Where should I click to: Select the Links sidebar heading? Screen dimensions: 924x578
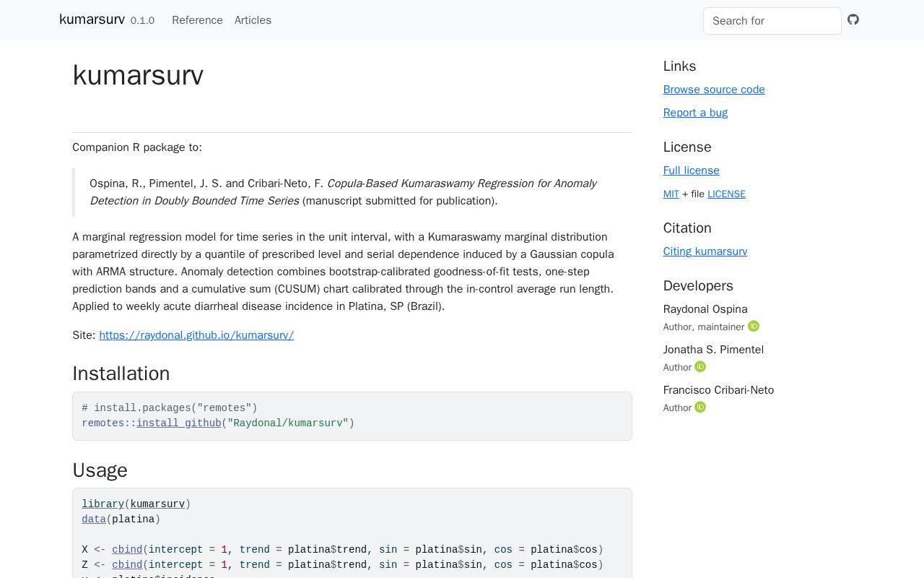[x=679, y=66]
